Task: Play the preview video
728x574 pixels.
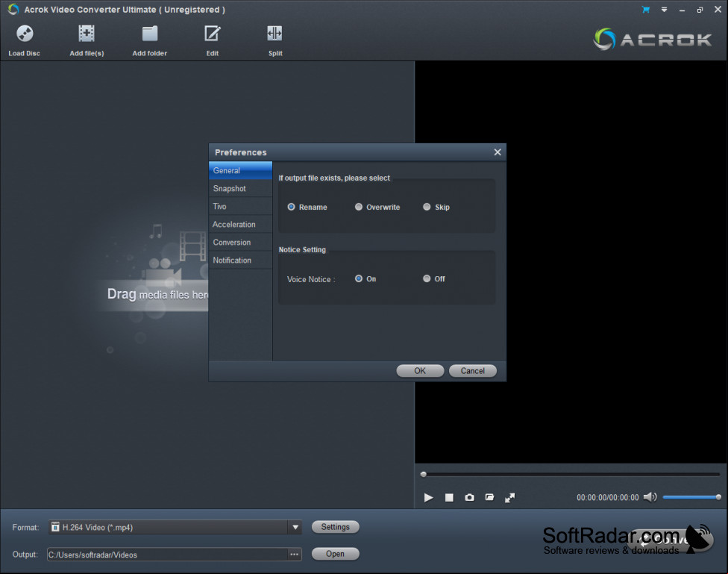Action: click(x=429, y=497)
